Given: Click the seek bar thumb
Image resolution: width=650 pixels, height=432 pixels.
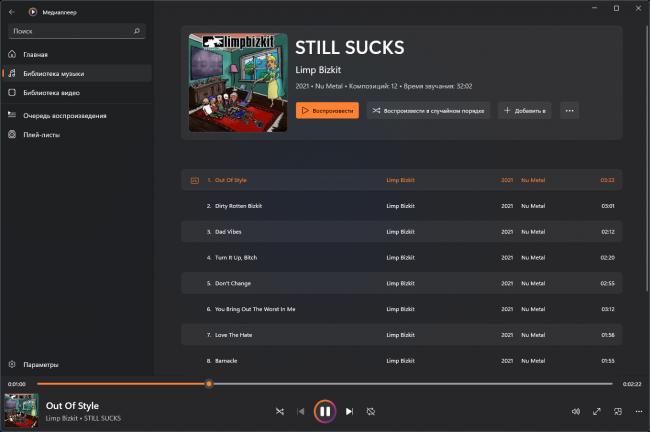Looking at the screenshot, I should pos(209,383).
